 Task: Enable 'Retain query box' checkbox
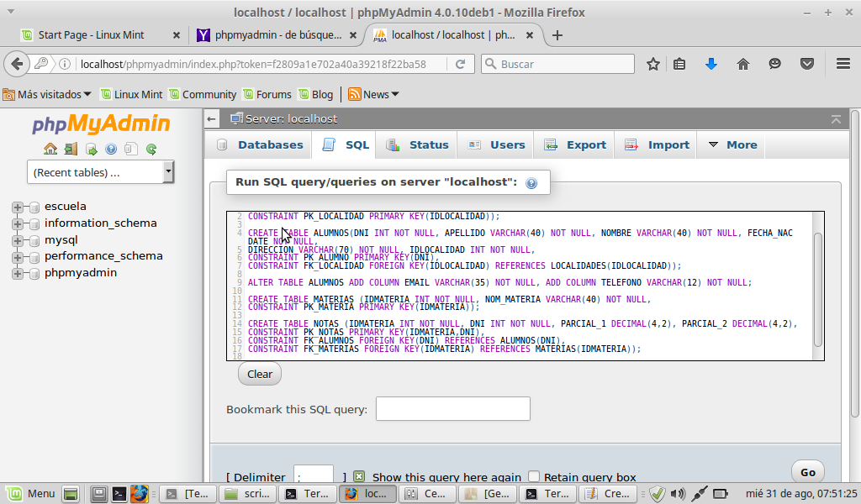pyautogui.click(x=534, y=476)
